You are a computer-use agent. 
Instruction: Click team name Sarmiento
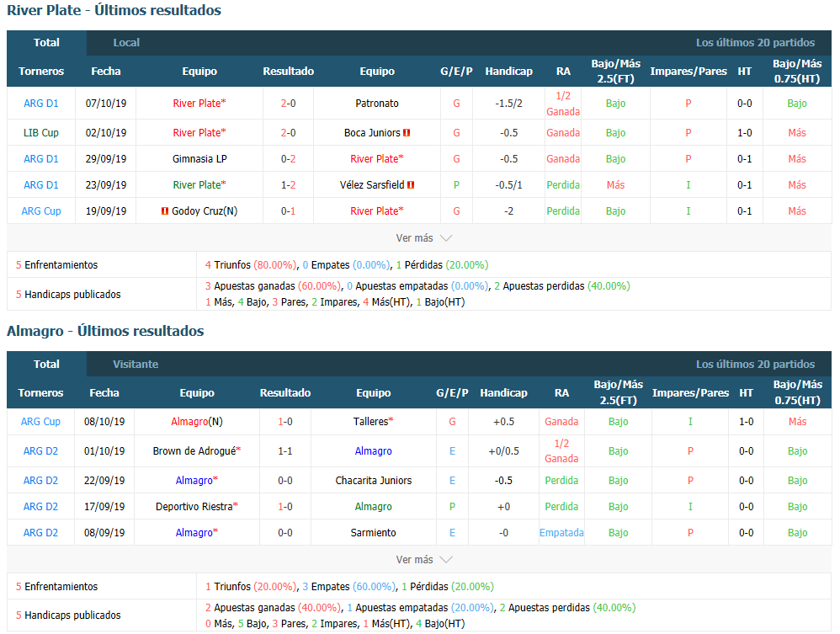pos(374,533)
